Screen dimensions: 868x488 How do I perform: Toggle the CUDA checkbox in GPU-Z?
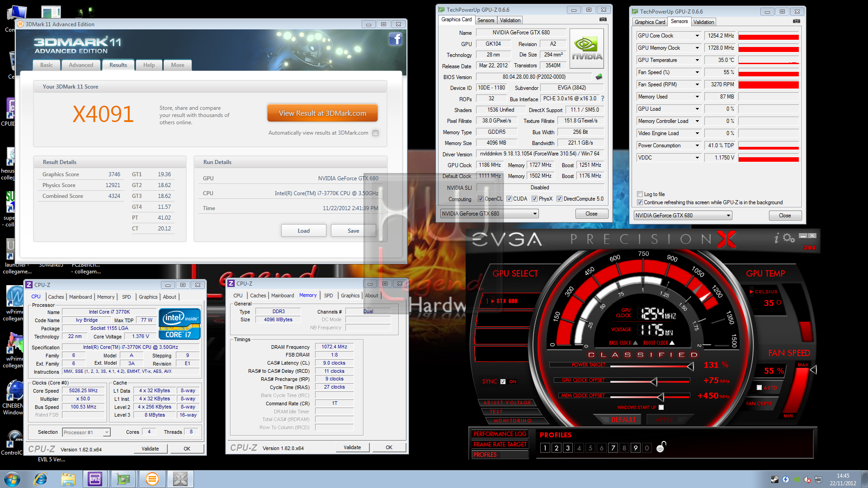509,199
